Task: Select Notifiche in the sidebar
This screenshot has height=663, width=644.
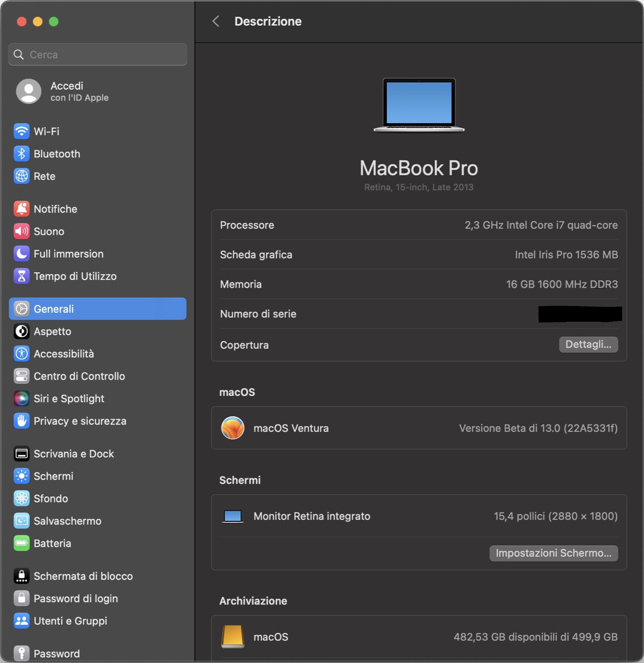Action: pos(97,209)
